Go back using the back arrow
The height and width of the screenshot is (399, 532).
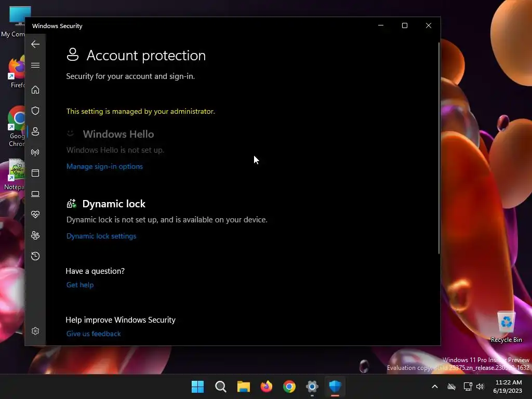(35, 44)
